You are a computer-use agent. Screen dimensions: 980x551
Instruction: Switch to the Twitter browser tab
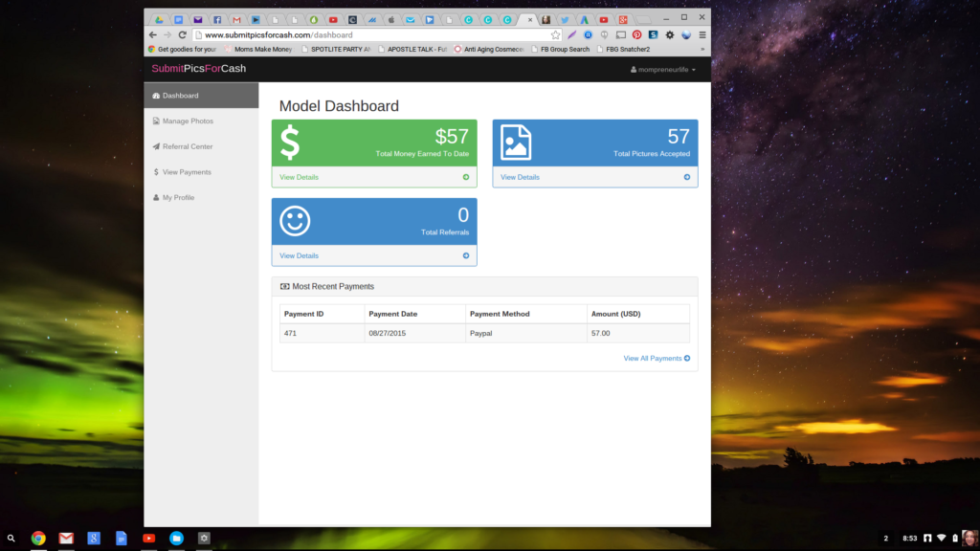(565, 20)
